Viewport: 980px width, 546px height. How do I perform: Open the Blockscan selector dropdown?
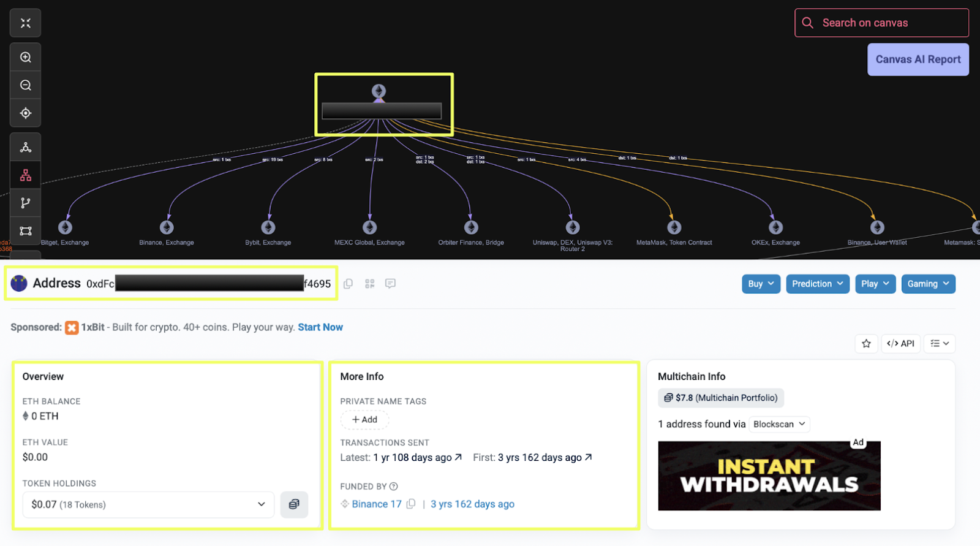tap(779, 424)
